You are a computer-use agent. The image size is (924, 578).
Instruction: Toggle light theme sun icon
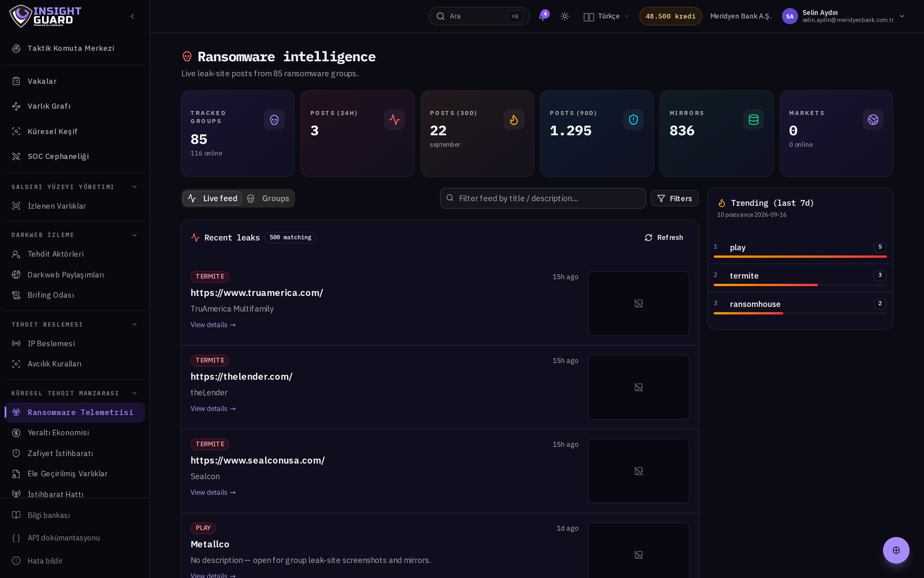click(565, 16)
